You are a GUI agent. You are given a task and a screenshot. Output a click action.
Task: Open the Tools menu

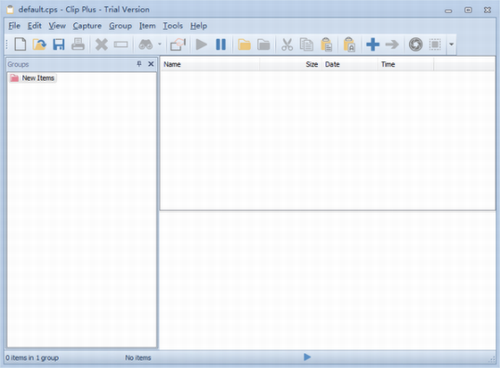pyautogui.click(x=173, y=26)
